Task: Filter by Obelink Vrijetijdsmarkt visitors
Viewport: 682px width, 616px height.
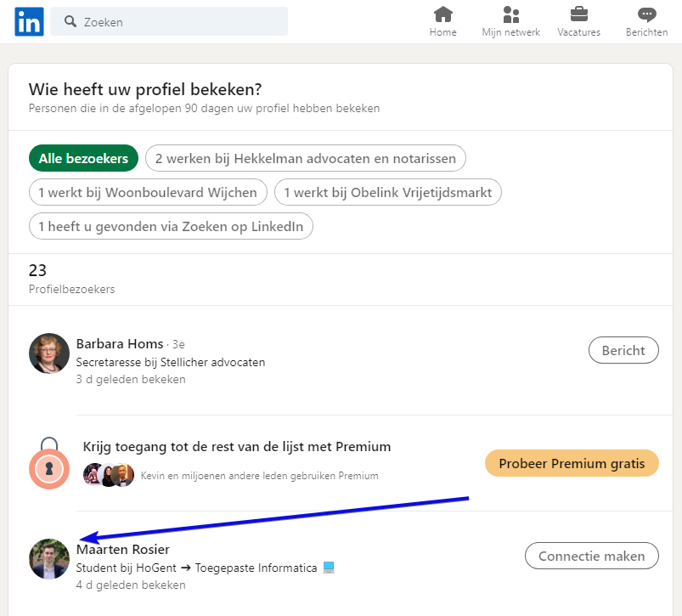Action: (388, 192)
